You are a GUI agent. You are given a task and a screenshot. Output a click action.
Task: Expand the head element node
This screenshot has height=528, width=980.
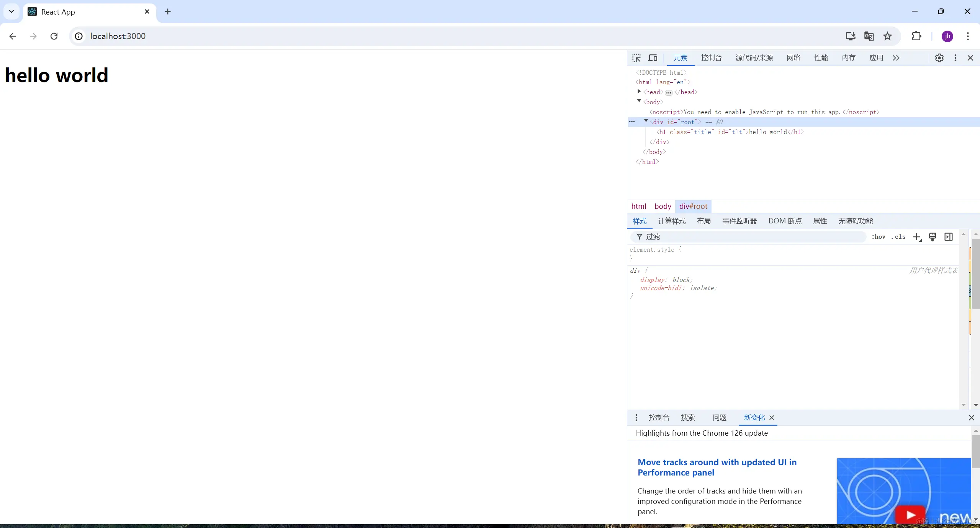point(639,92)
